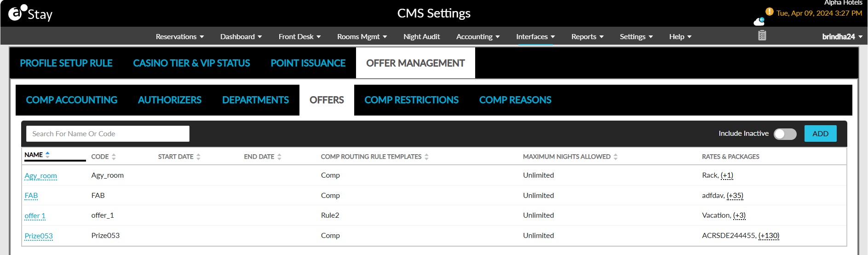Open the FAB offer link
The width and height of the screenshot is (868, 255).
[31, 196]
